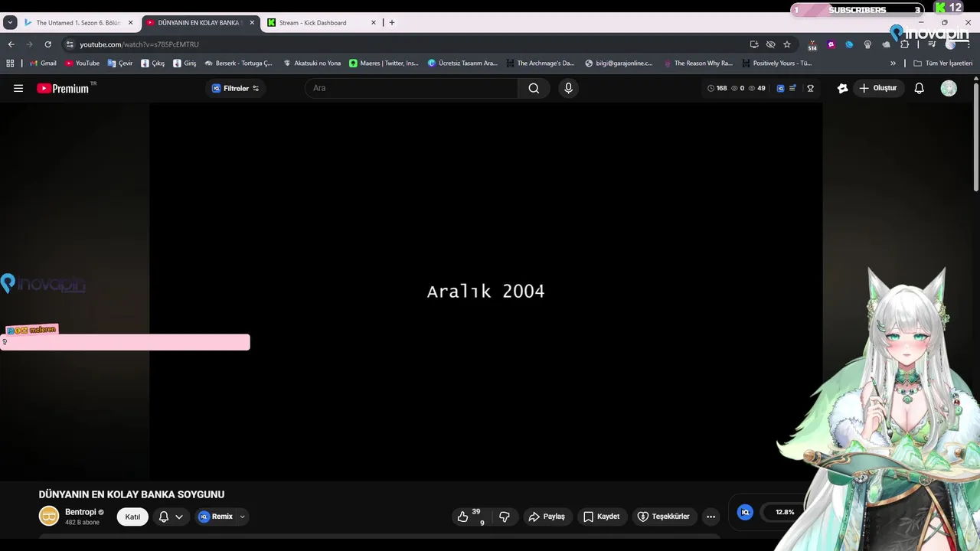Switch to Stream - Kick Dashboard tab
This screenshot has height=551, width=980.
pos(322,22)
